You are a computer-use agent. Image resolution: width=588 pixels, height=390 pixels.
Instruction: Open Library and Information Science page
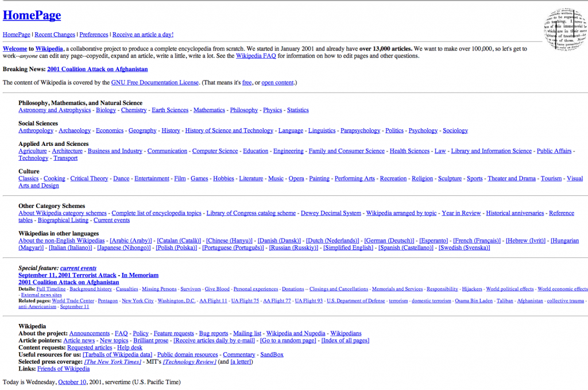click(x=492, y=150)
